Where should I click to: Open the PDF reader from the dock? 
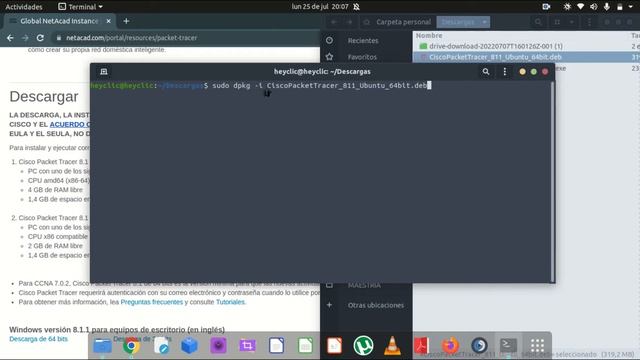coord(421,346)
